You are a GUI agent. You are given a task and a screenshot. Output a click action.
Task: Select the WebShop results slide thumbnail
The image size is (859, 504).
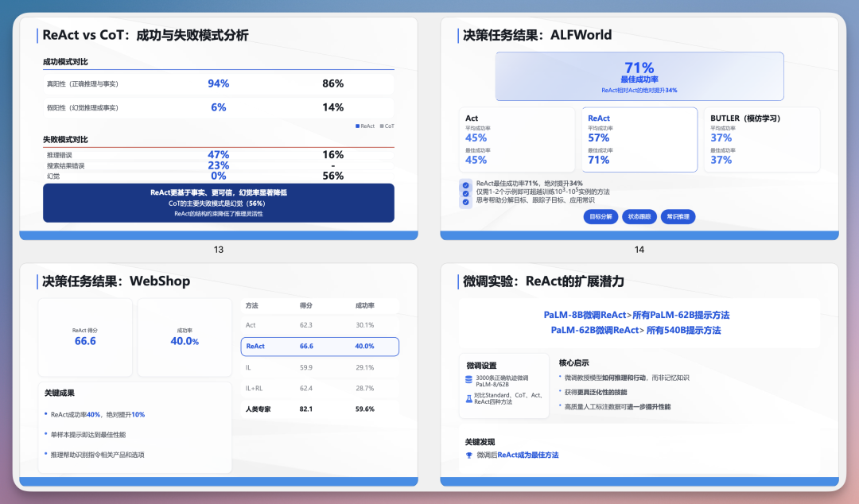(x=219, y=374)
